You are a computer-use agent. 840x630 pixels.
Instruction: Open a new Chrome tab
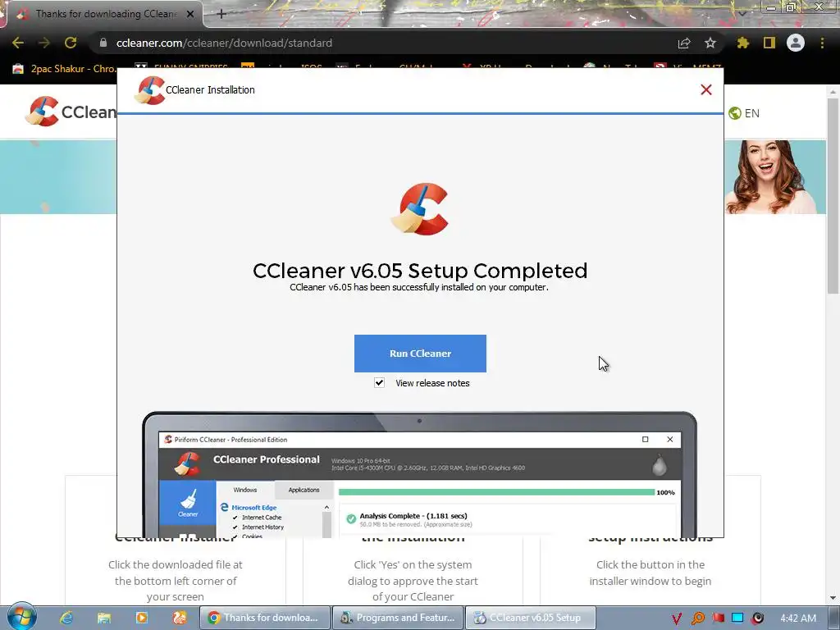[x=221, y=15]
